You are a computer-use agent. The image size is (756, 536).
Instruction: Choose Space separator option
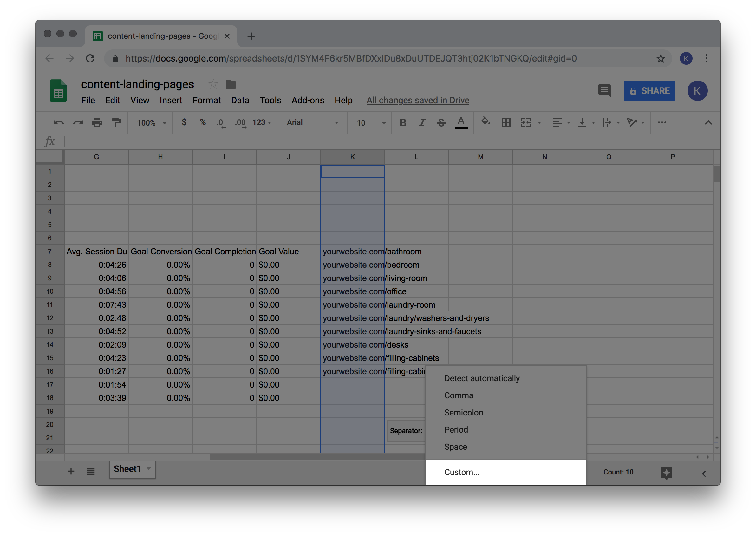505,447
